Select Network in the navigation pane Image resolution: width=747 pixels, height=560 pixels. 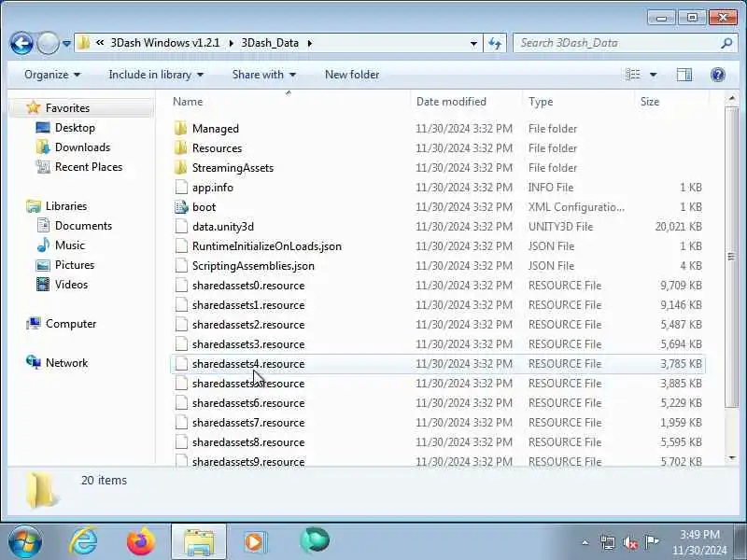click(x=66, y=363)
